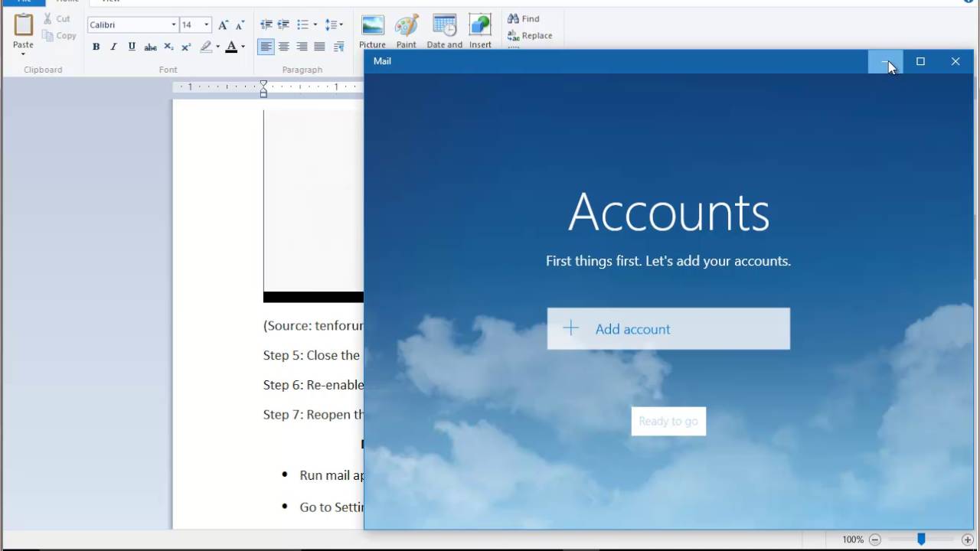Click the embedded image in the WordPad document
This screenshot has width=980, height=551.
(x=313, y=206)
